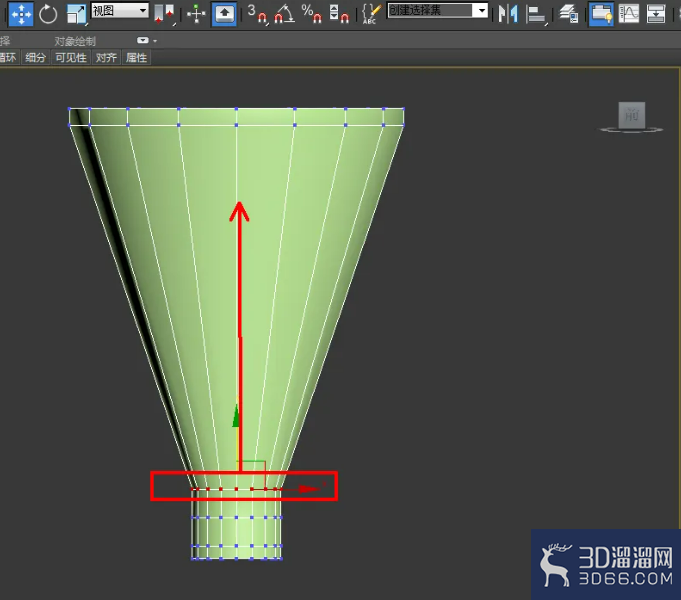The width and height of the screenshot is (681, 600).
Task: Select the 对象绘制 ribbon tab
Action: point(75,41)
